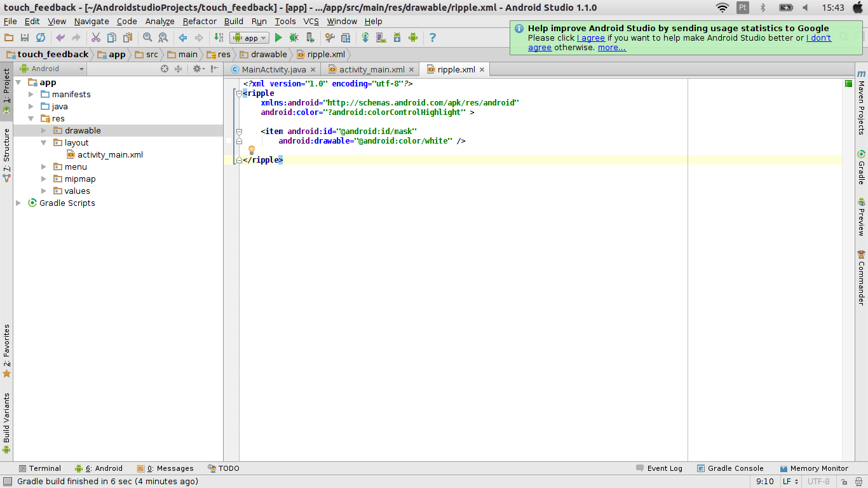Click the Wi-Fi indicator in system bar
Image resolution: width=868 pixels, height=488 pixels.
(x=722, y=8)
